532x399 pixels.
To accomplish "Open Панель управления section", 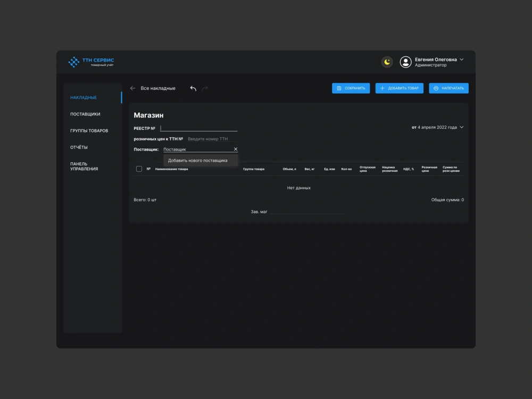I will pyautogui.click(x=84, y=166).
